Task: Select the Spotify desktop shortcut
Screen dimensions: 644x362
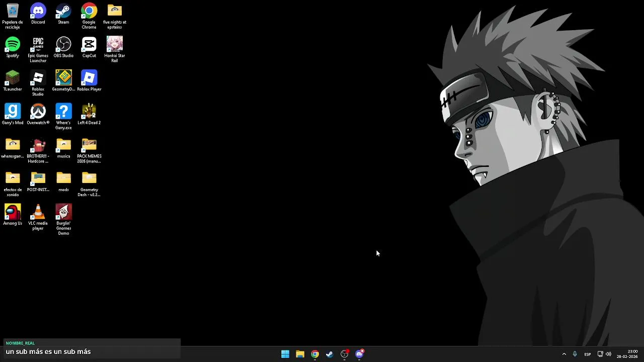Action: pyautogui.click(x=13, y=47)
